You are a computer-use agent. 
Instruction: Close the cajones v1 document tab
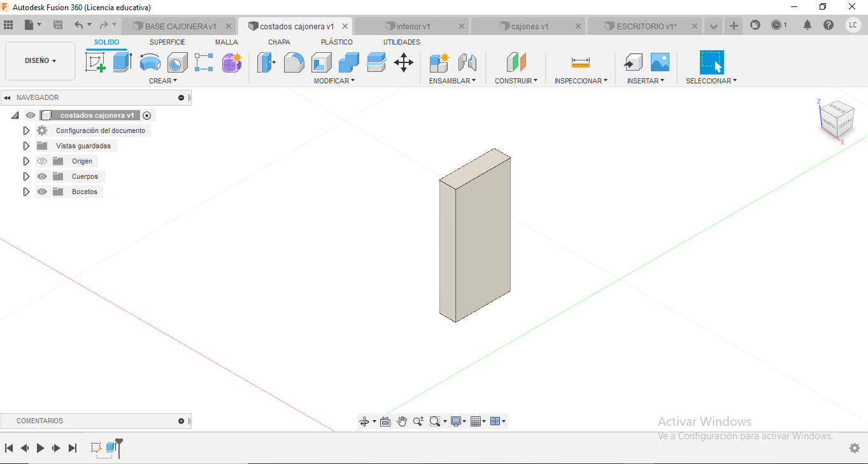pyautogui.click(x=578, y=26)
